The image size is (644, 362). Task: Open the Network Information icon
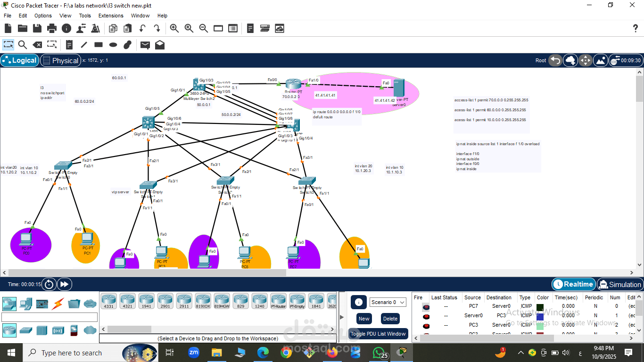[x=66, y=28]
